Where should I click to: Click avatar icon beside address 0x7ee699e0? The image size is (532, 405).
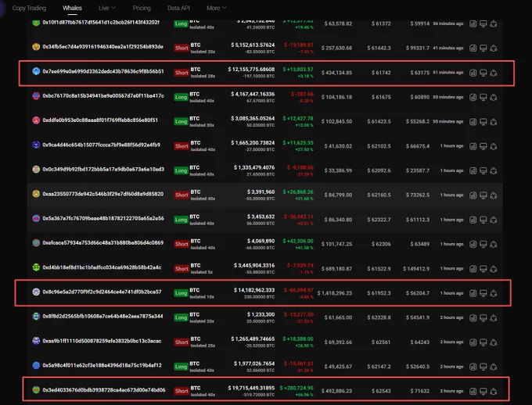tap(36, 71)
